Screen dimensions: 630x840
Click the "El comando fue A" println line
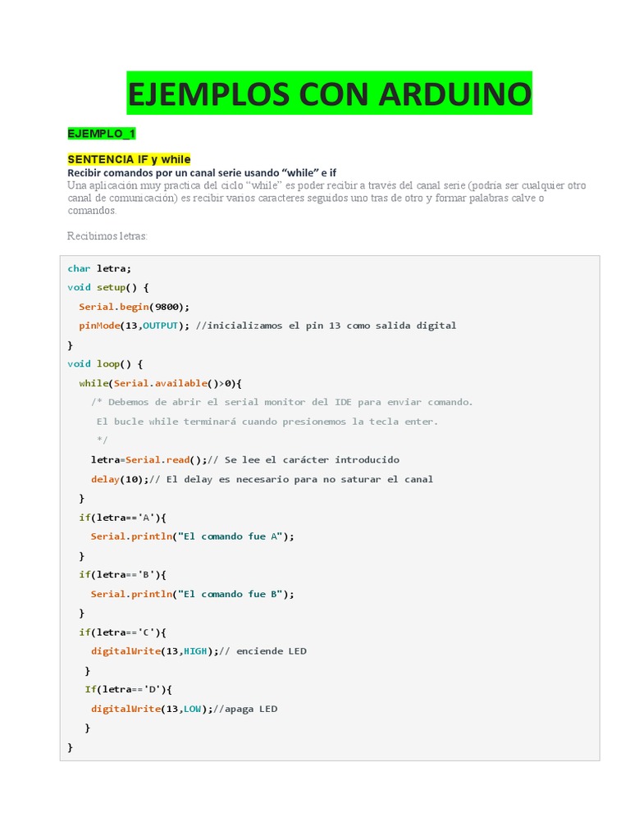point(192,536)
